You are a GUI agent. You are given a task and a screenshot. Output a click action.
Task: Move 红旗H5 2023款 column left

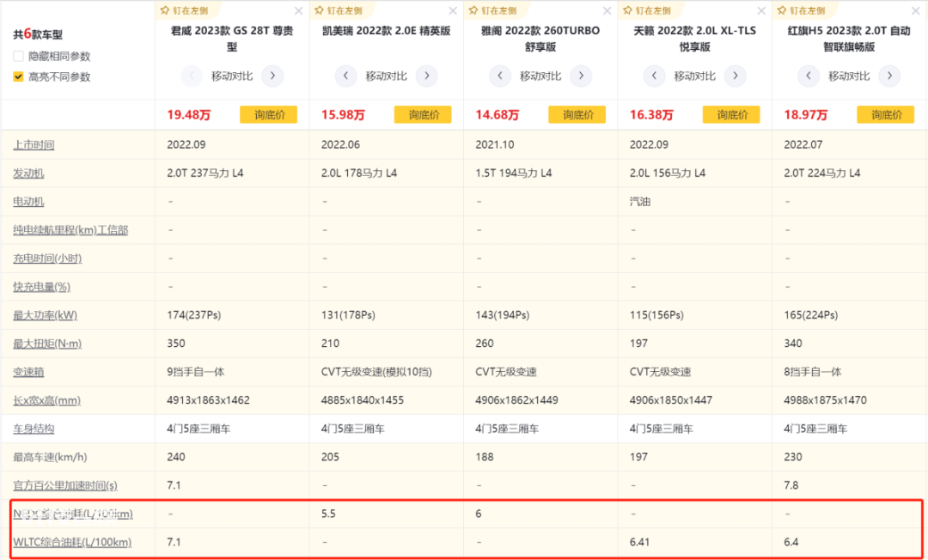809,76
